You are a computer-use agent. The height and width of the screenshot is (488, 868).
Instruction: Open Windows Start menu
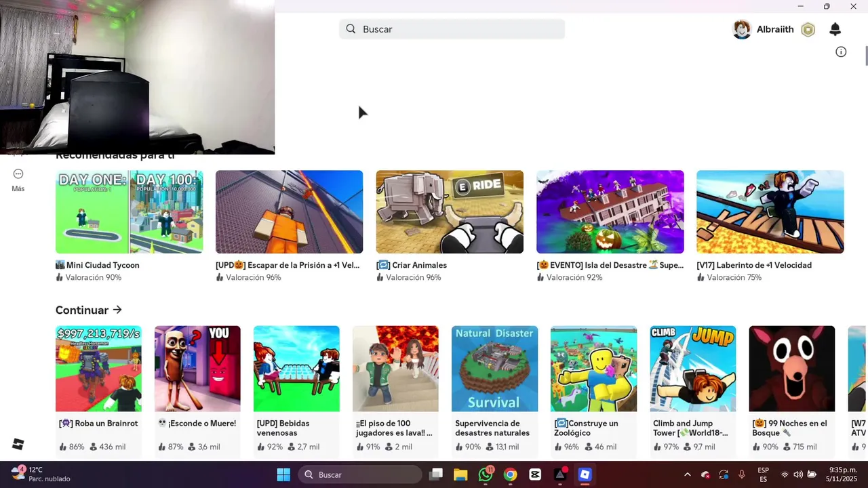coord(283,474)
